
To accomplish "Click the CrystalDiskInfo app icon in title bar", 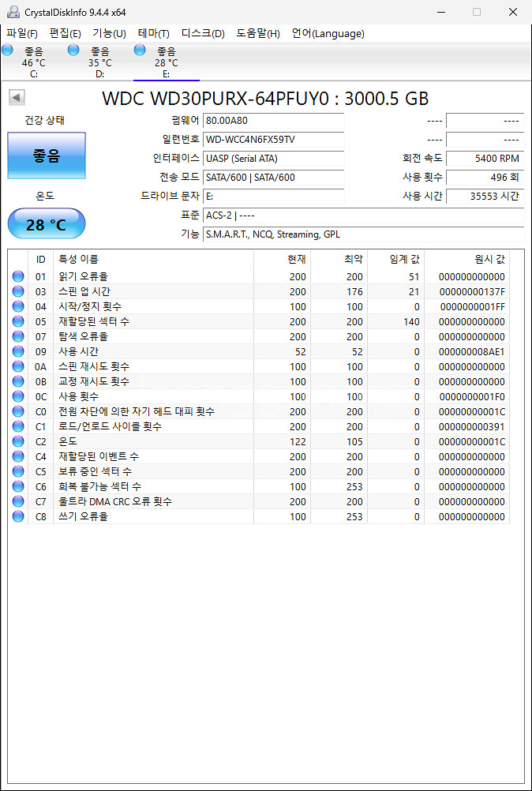I will coord(13,12).
